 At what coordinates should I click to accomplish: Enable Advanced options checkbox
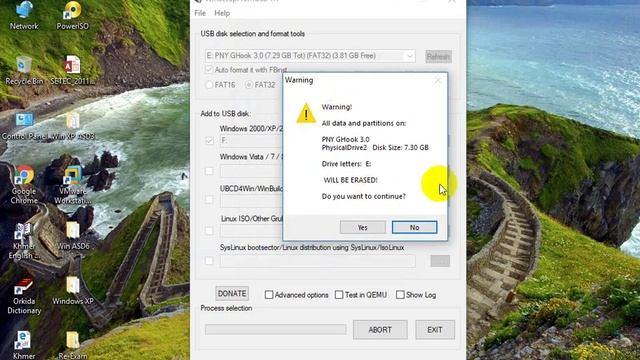point(269,295)
